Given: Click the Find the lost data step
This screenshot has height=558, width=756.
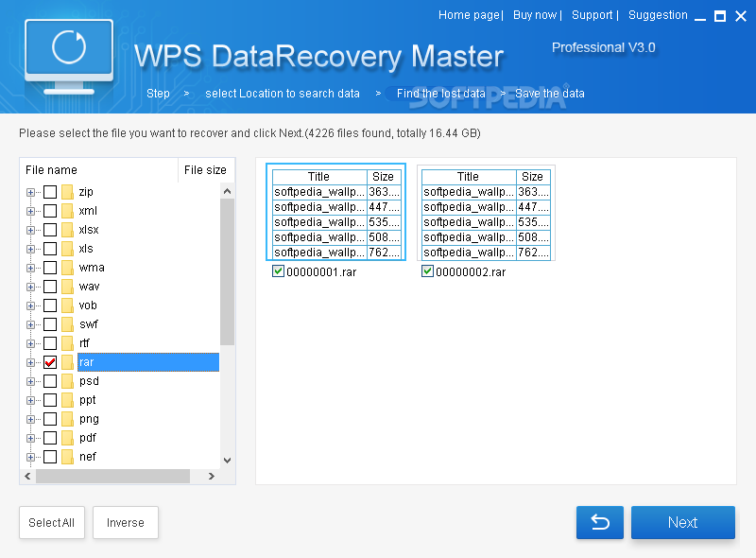Looking at the screenshot, I should point(440,94).
